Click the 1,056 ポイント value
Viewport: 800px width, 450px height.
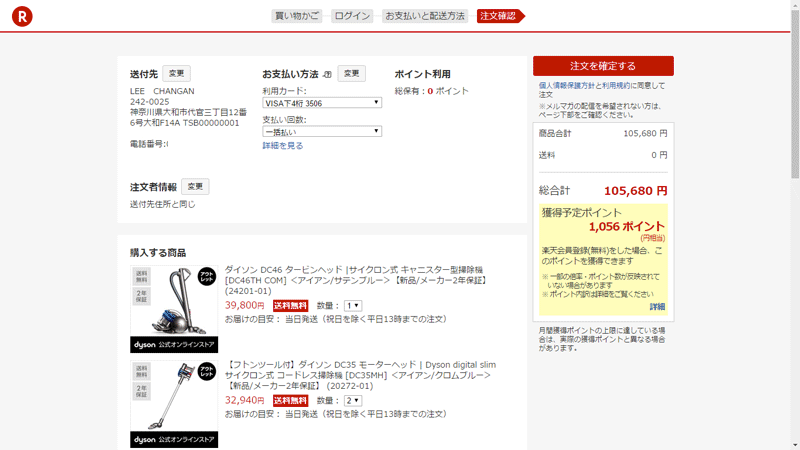coord(627,227)
